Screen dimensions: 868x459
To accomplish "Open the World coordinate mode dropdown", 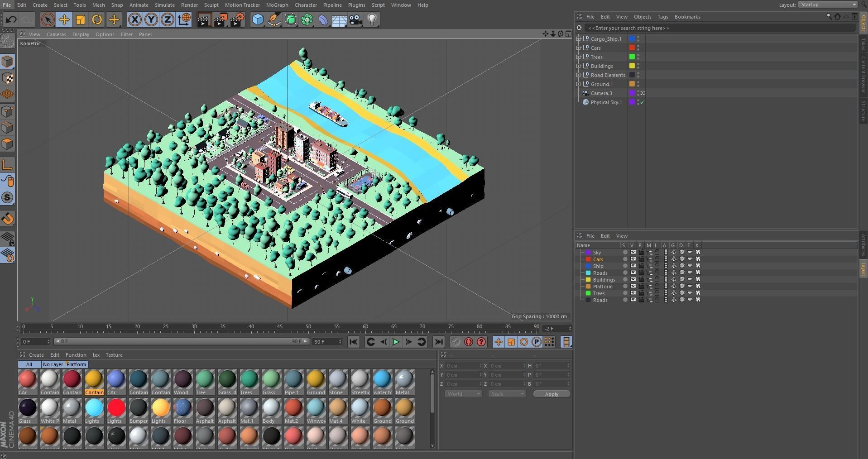I will click(463, 394).
